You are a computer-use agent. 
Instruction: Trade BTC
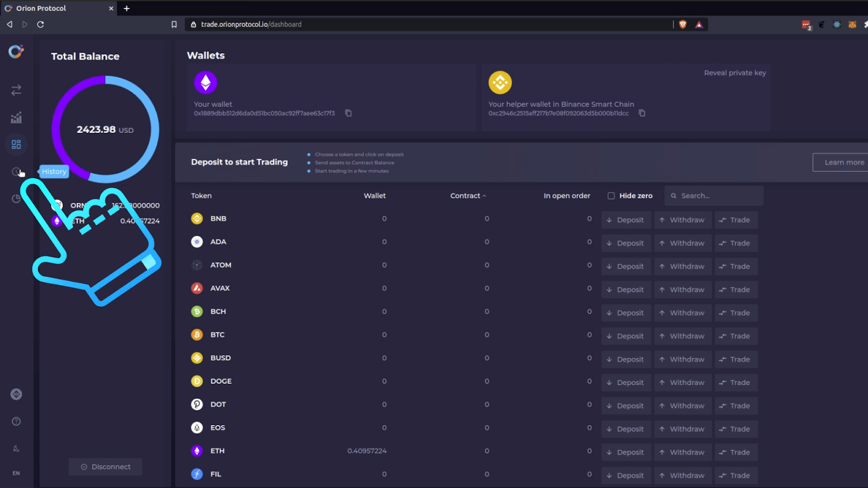736,336
